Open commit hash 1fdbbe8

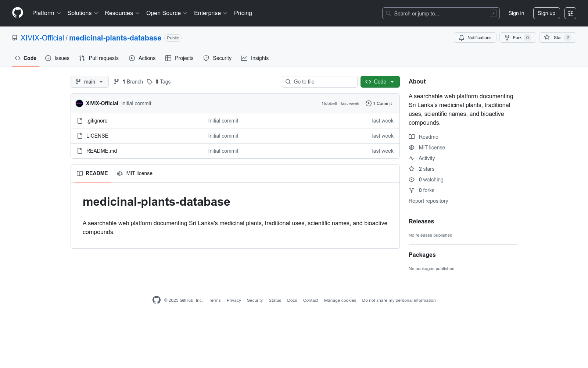(329, 103)
